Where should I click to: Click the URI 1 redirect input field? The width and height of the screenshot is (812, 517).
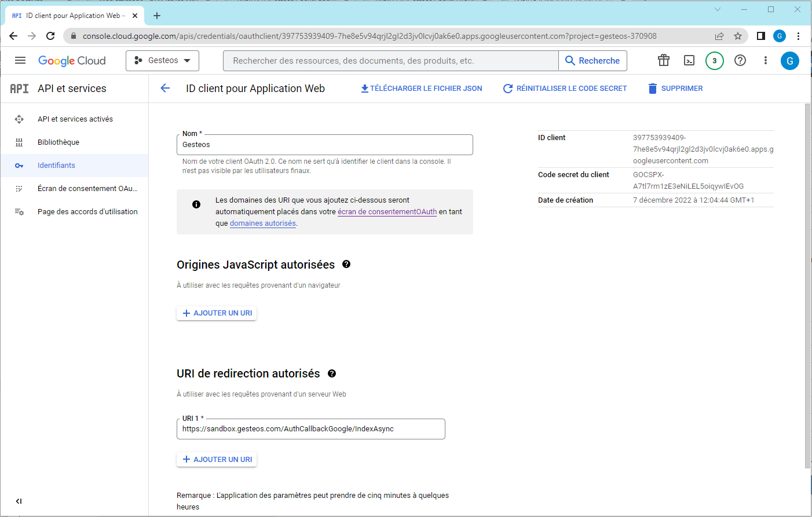pos(310,429)
